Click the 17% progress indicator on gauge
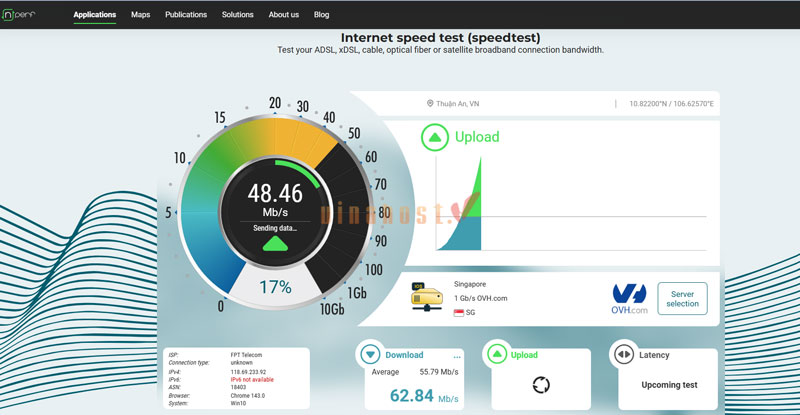Screen dimensions: 800x415 point(275,288)
